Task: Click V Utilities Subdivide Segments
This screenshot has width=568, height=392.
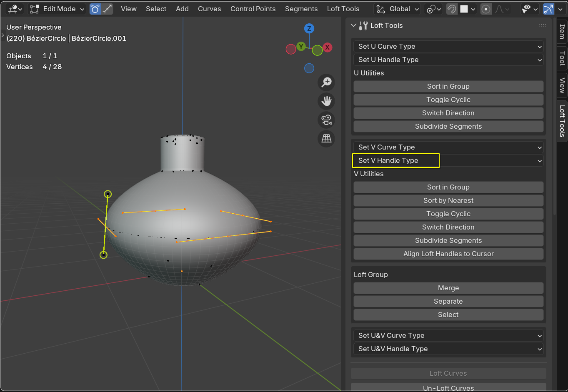Action: click(448, 240)
